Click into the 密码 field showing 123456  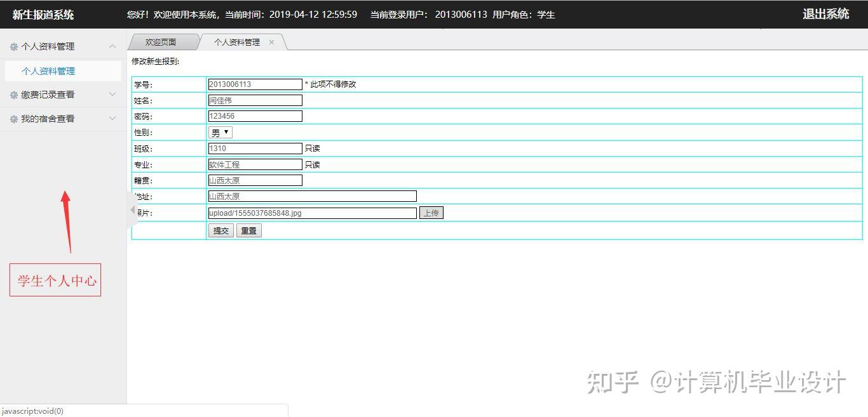click(x=255, y=116)
